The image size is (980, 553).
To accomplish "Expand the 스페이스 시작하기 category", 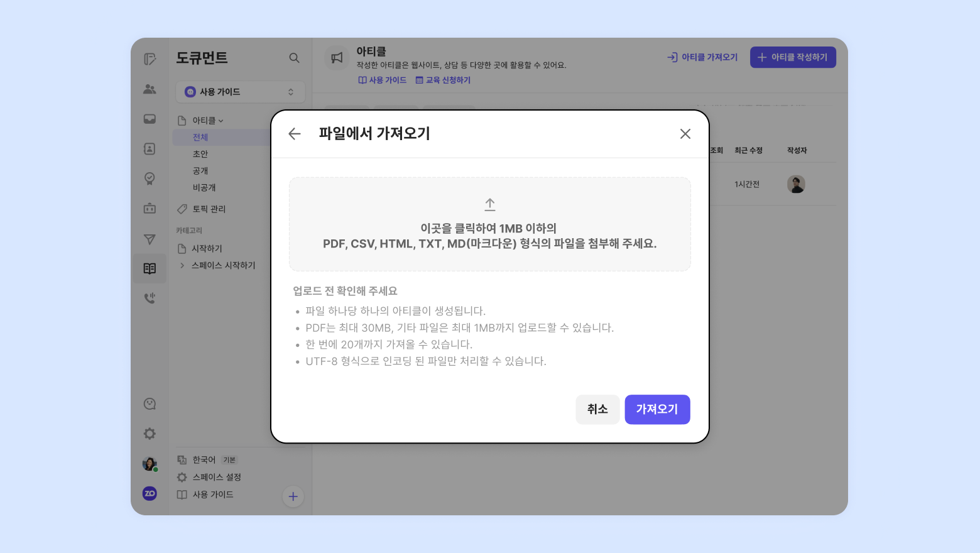I will [182, 265].
